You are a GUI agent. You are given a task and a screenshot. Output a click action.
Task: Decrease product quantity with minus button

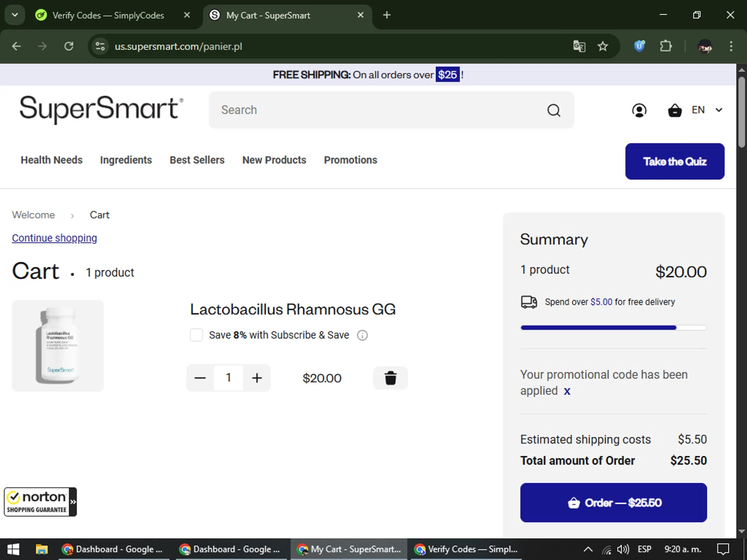point(200,378)
